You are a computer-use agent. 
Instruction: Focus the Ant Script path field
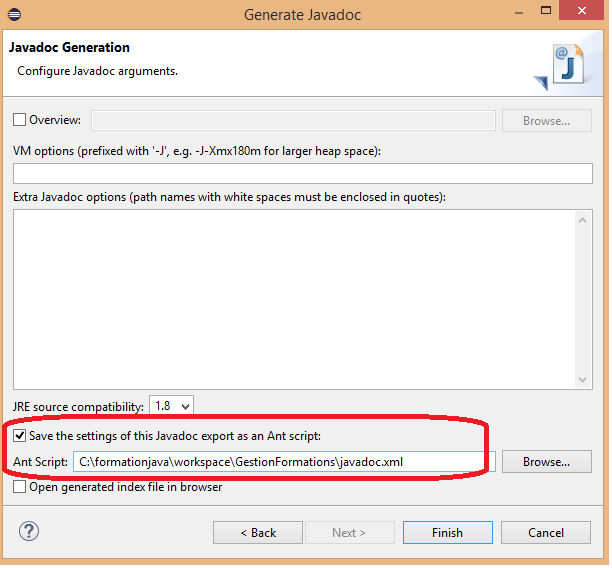click(285, 462)
